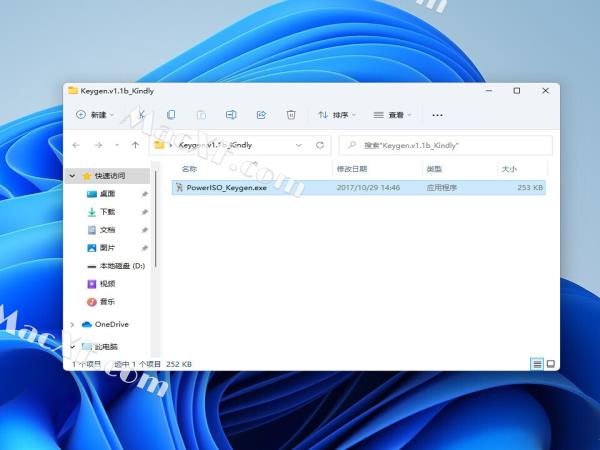Minimize the Keygen.v1.1b_Kindly window
The image size is (600, 450).
(x=489, y=91)
